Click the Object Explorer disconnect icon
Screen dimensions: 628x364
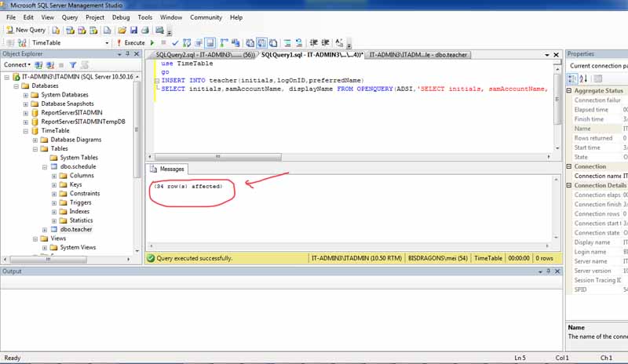[x=50, y=65]
